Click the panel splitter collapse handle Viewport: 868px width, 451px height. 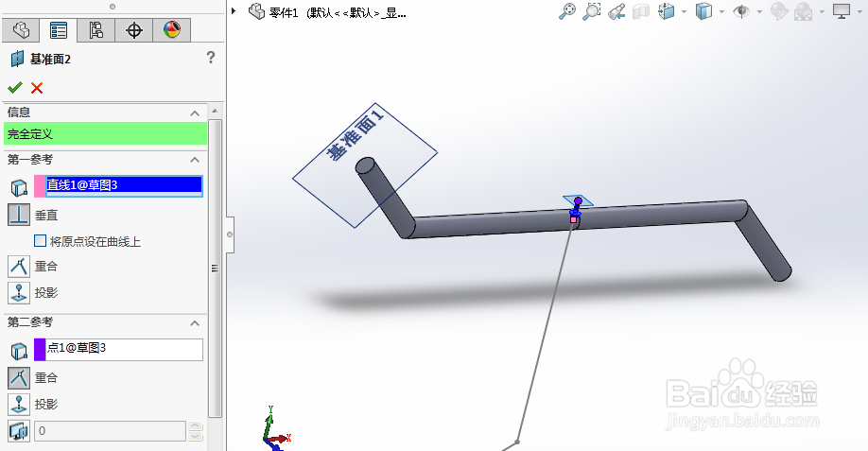click(x=230, y=234)
